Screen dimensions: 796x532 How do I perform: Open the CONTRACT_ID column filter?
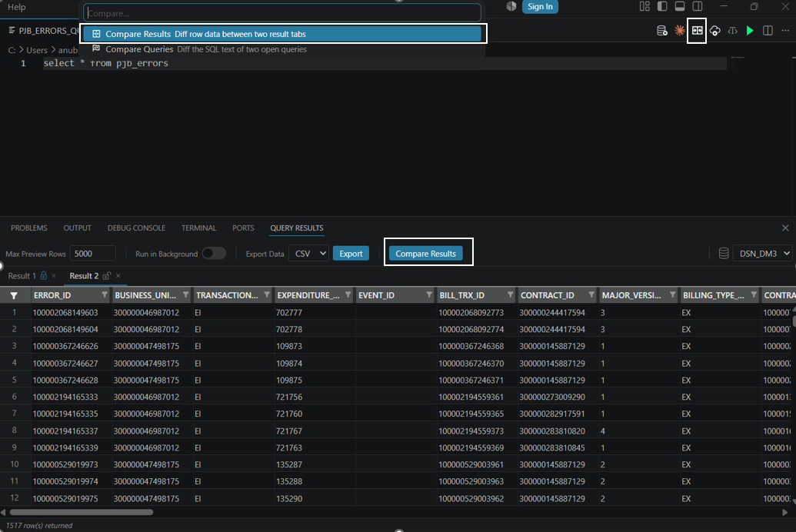591,295
